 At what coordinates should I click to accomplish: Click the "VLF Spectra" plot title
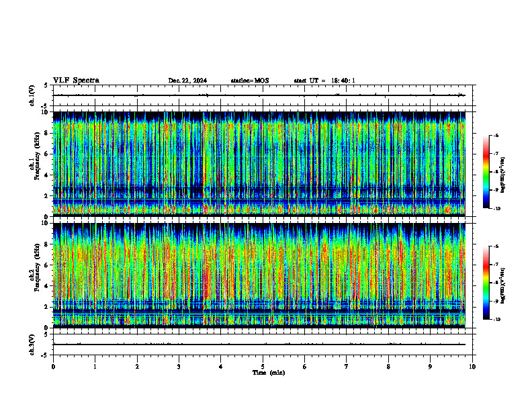(x=76, y=81)
